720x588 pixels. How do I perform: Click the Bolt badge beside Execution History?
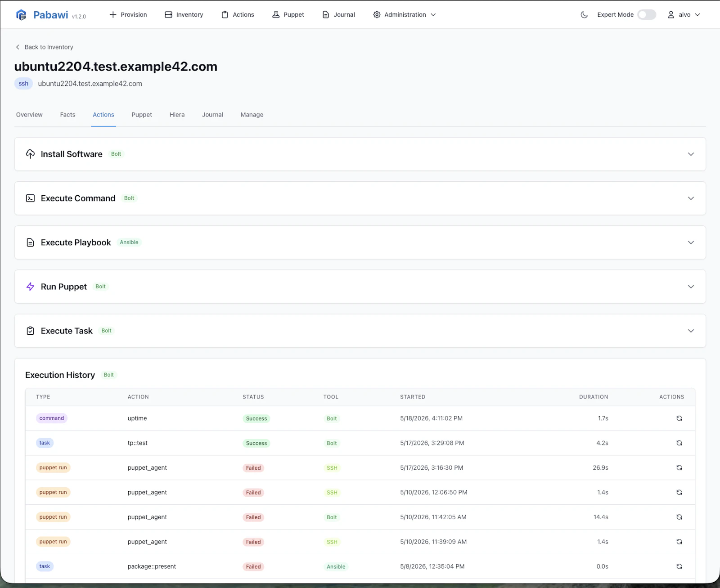point(109,375)
